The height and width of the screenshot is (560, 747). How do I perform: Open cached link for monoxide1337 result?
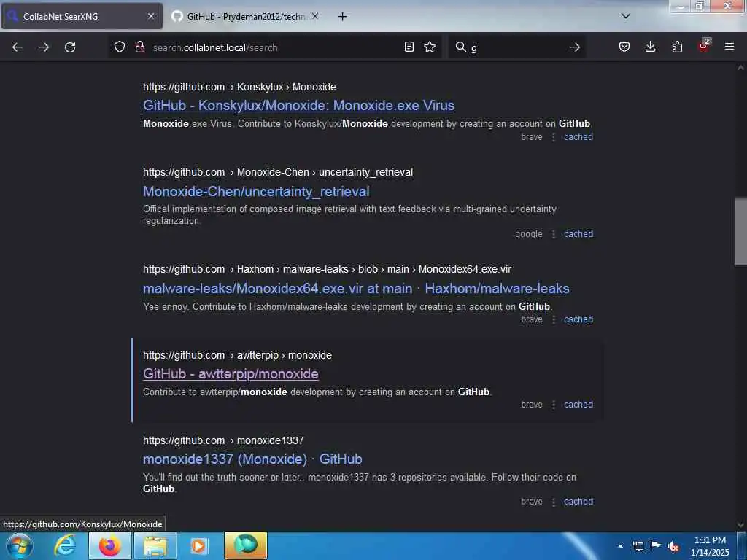click(578, 502)
